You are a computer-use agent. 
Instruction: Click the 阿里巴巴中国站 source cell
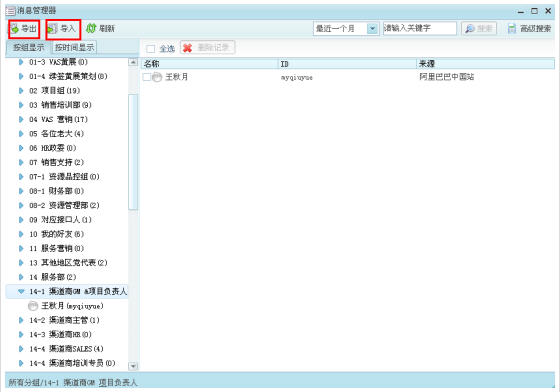click(447, 77)
